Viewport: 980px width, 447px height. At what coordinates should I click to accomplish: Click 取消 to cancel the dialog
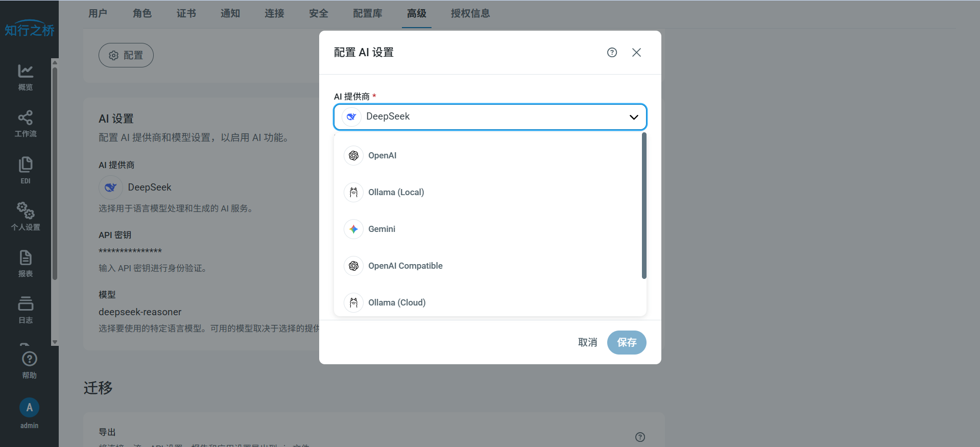click(587, 342)
